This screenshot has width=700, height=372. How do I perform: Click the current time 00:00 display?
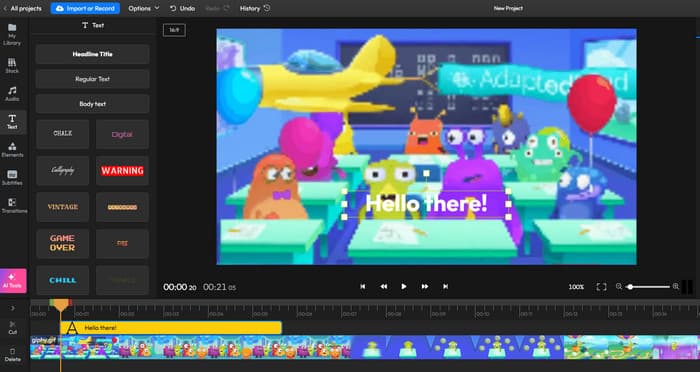pos(179,287)
